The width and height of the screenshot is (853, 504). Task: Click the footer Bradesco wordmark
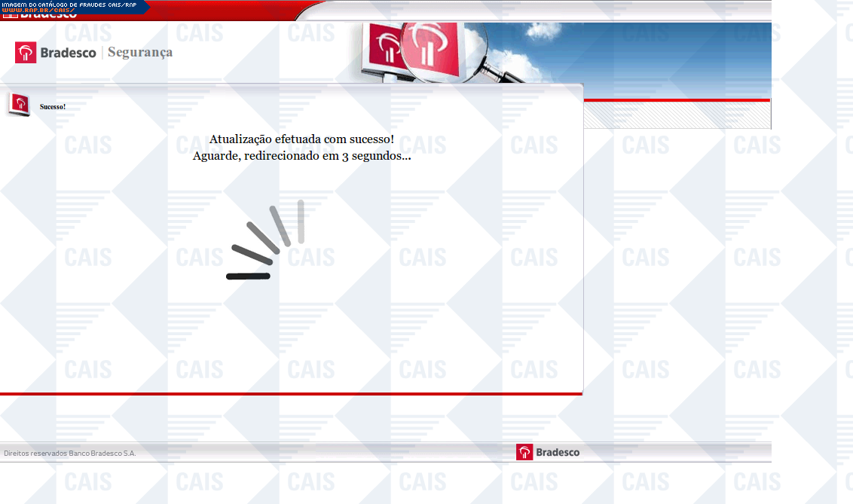click(558, 452)
